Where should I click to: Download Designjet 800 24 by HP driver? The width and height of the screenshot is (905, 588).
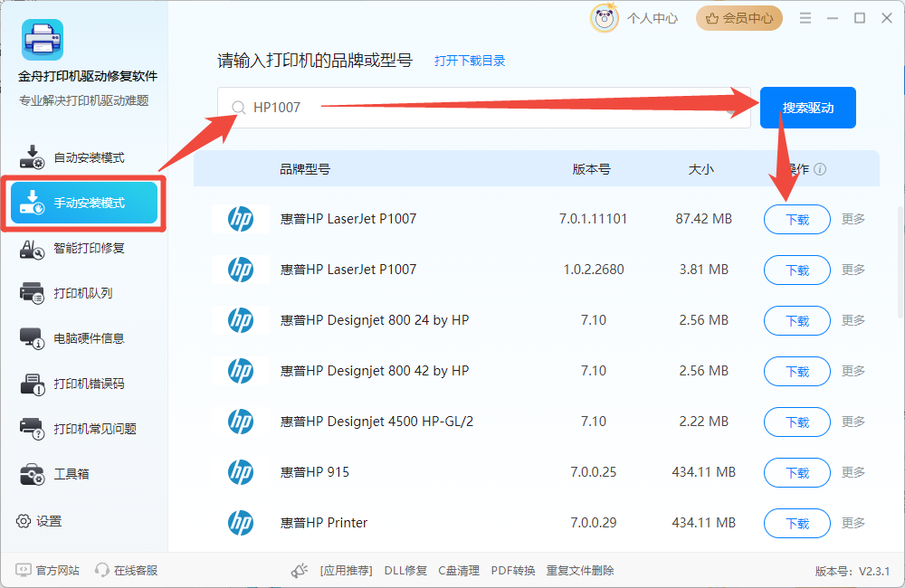click(x=797, y=321)
